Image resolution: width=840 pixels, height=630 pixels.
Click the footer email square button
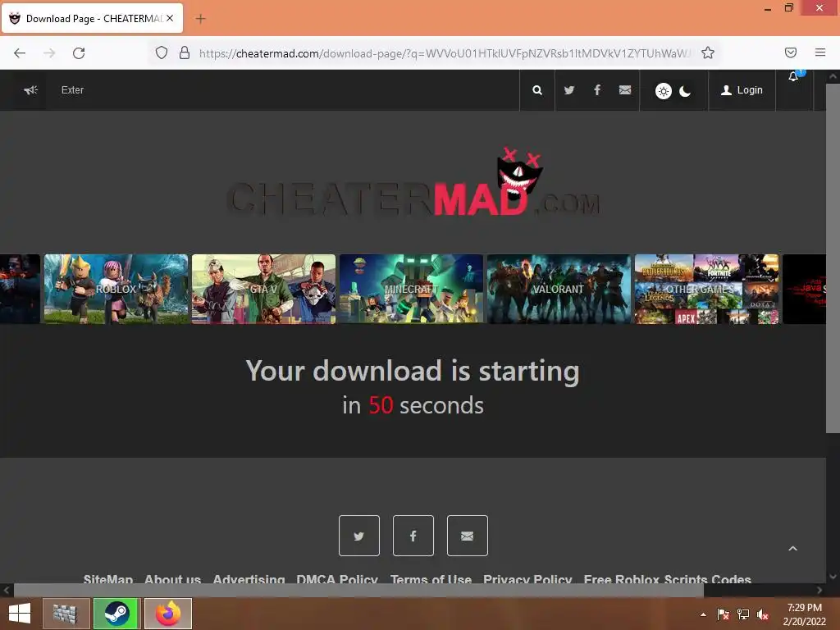coord(467,536)
